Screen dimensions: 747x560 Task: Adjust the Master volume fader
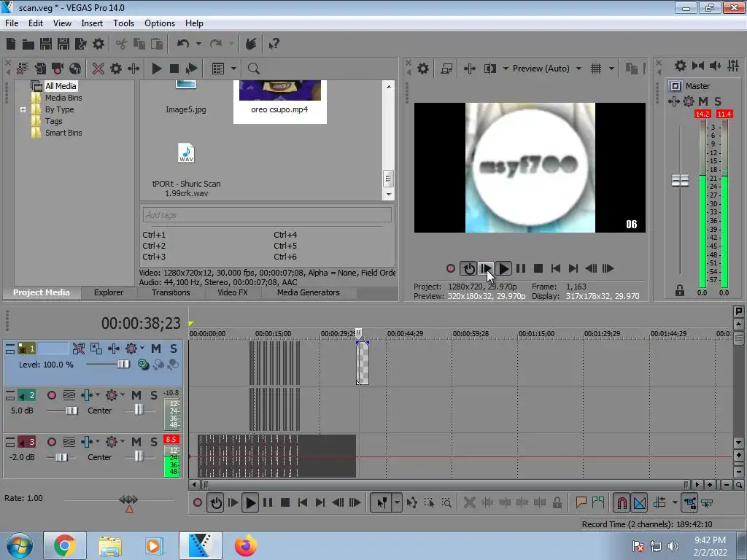tap(680, 181)
